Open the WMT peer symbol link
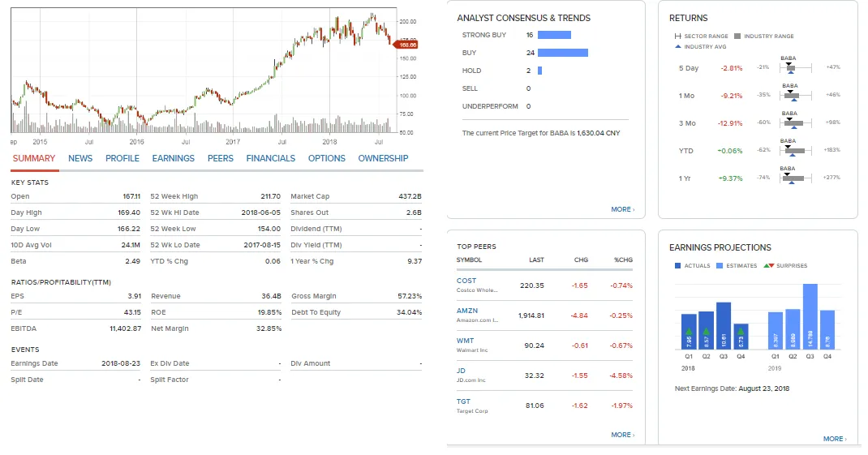 click(x=465, y=341)
